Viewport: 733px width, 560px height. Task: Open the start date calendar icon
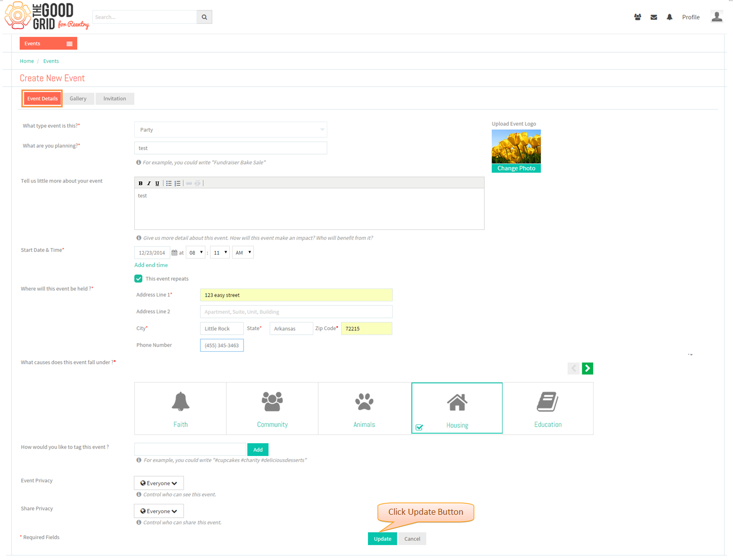tap(174, 253)
